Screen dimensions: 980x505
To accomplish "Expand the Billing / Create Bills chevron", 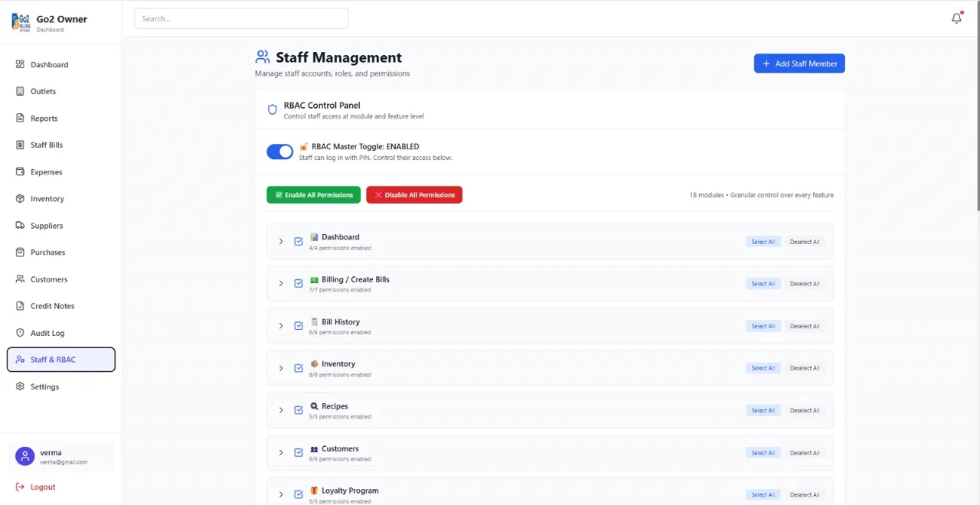I will tap(281, 284).
